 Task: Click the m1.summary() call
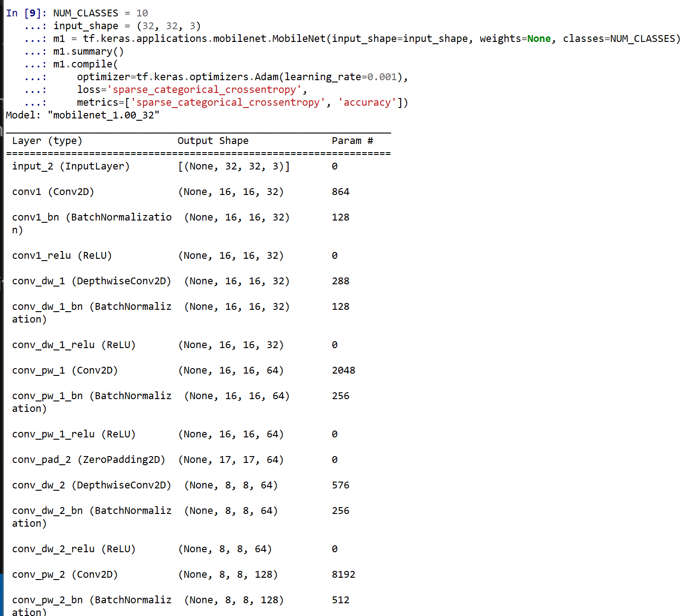[x=88, y=51]
